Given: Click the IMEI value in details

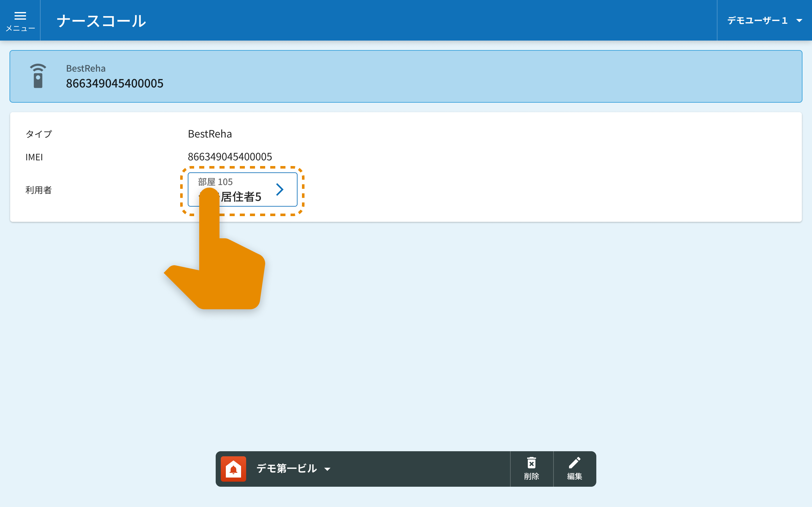Looking at the screenshot, I should 230,157.
